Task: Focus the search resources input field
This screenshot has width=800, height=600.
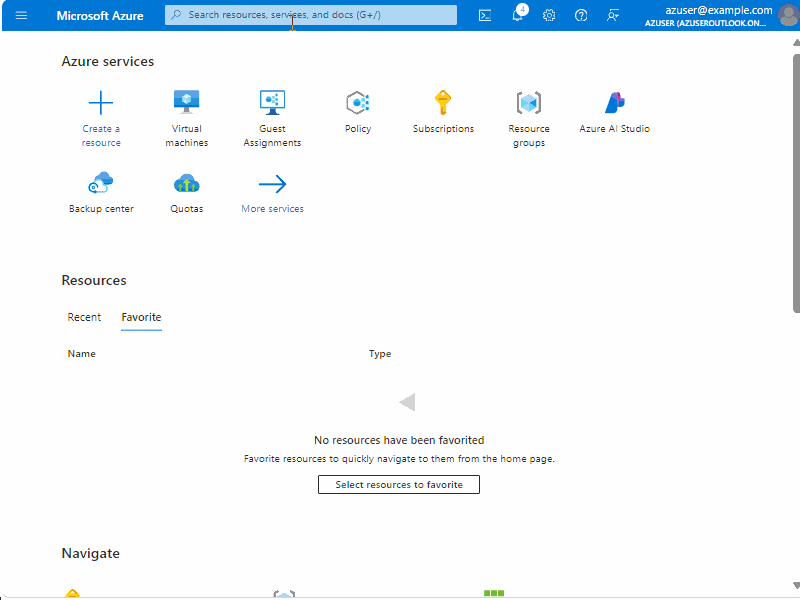Action: tap(311, 15)
